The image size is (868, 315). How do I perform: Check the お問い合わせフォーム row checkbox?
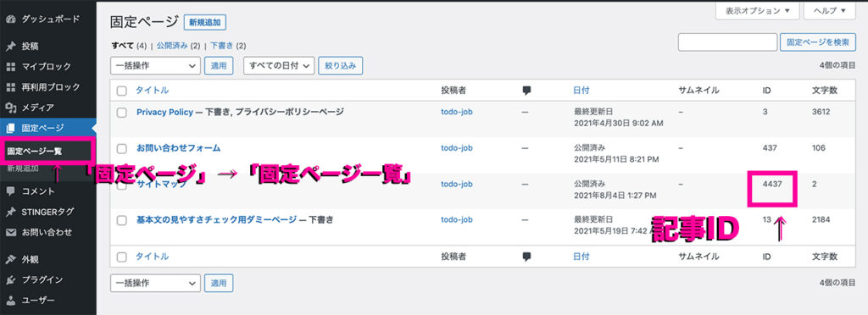coord(122,148)
